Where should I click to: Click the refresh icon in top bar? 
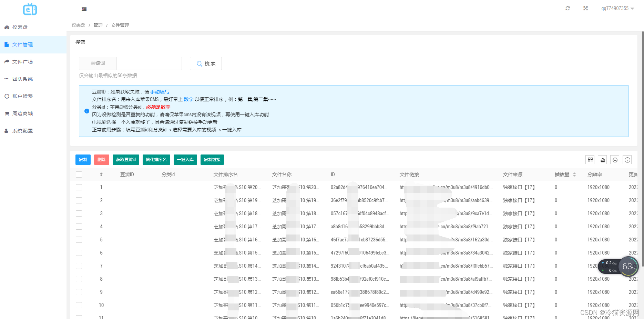point(568,8)
